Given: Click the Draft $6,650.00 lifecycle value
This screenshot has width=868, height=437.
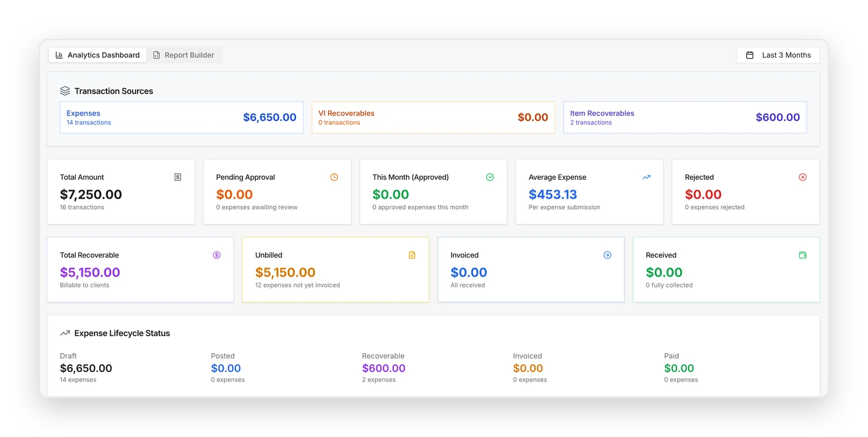Looking at the screenshot, I should click(x=86, y=368).
